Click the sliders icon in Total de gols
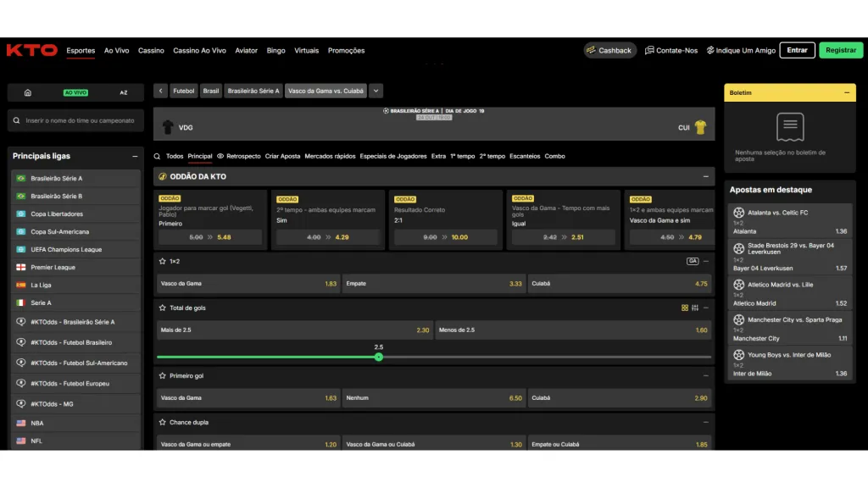This screenshot has width=868, height=488. click(695, 308)
